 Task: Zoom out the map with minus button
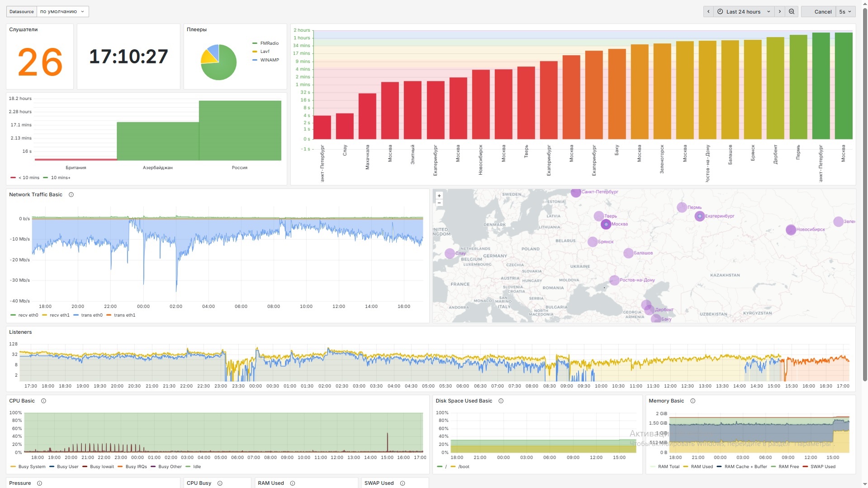click(x=439, y=203)
